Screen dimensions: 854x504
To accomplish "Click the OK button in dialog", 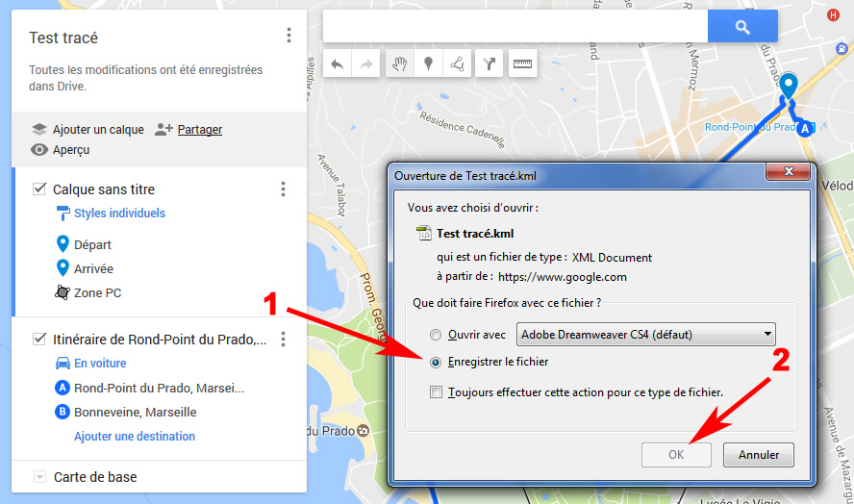I will [x=676, y=455].
